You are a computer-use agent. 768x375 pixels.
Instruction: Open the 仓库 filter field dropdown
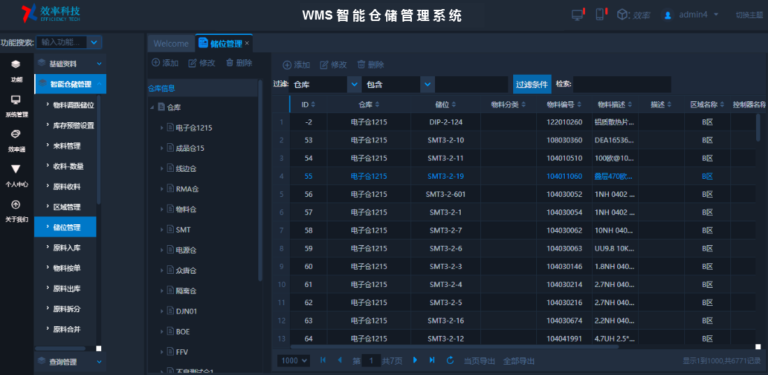(355, 84)
